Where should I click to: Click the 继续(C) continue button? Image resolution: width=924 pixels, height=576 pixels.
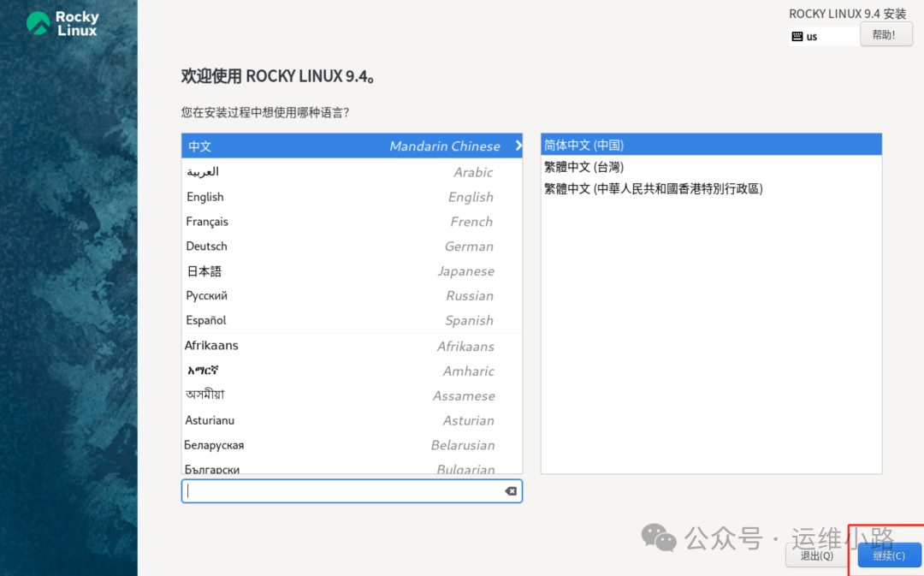889,555
